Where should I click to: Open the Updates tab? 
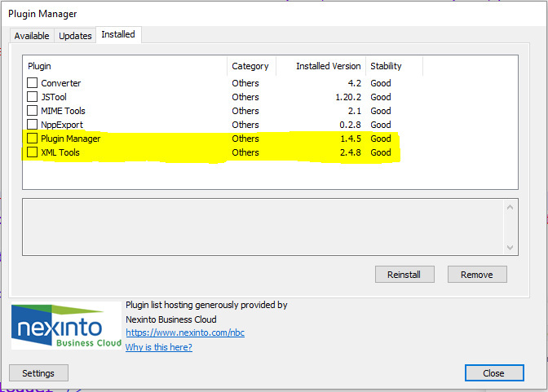click(x=75, y=36)
